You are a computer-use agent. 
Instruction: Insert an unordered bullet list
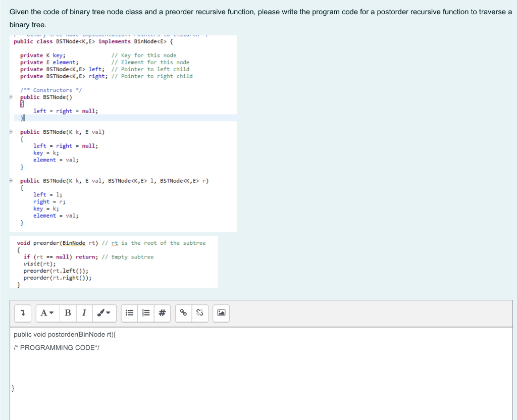coord(130,313)
